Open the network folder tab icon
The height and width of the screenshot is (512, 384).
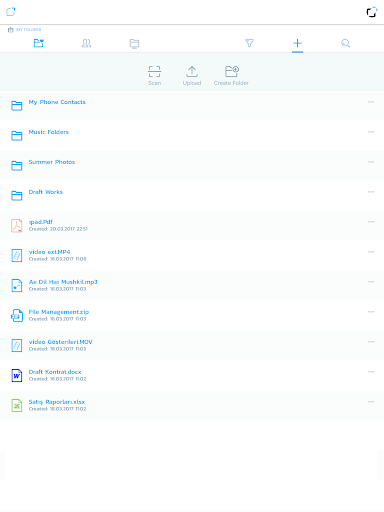coord(134,43)
